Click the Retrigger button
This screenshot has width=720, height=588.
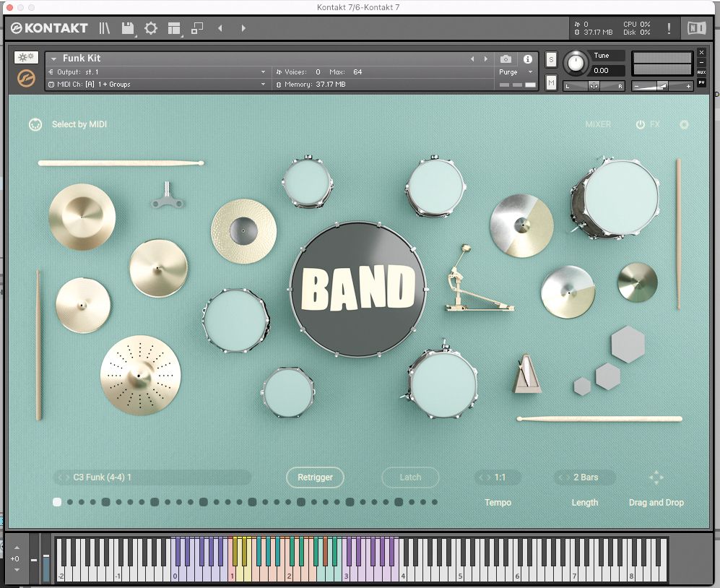pos(315,477)
